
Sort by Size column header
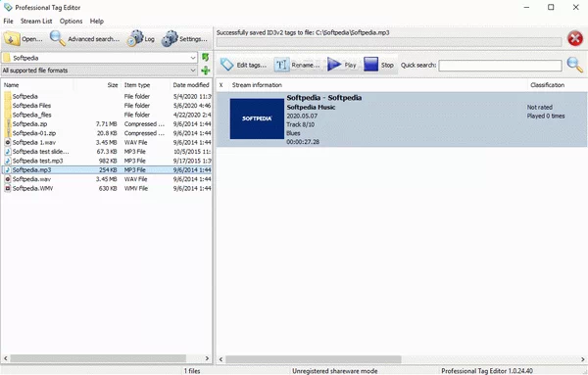pos(97,85)
